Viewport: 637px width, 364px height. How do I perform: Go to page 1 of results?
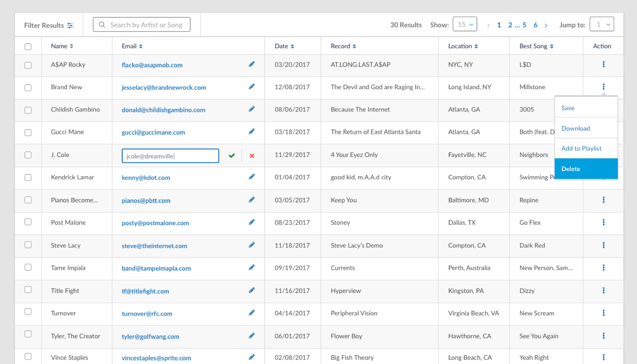pos(499,25)
